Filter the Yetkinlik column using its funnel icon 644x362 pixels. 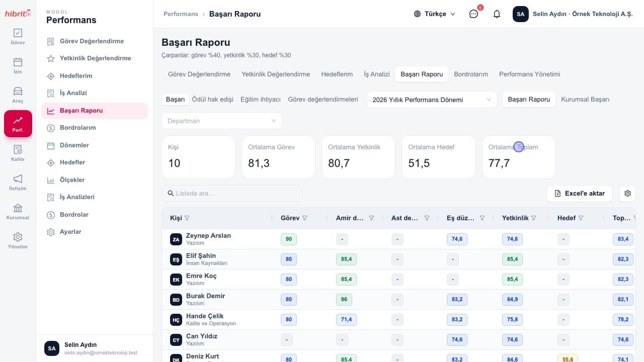click(x=534, y=218)
